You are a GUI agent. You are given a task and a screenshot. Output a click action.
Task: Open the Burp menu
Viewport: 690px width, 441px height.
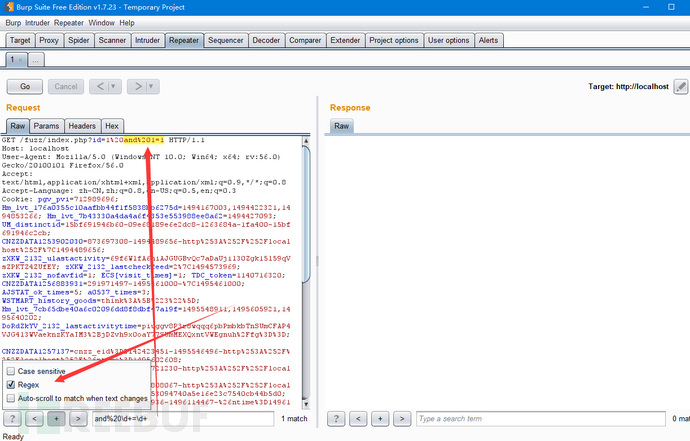13,23
